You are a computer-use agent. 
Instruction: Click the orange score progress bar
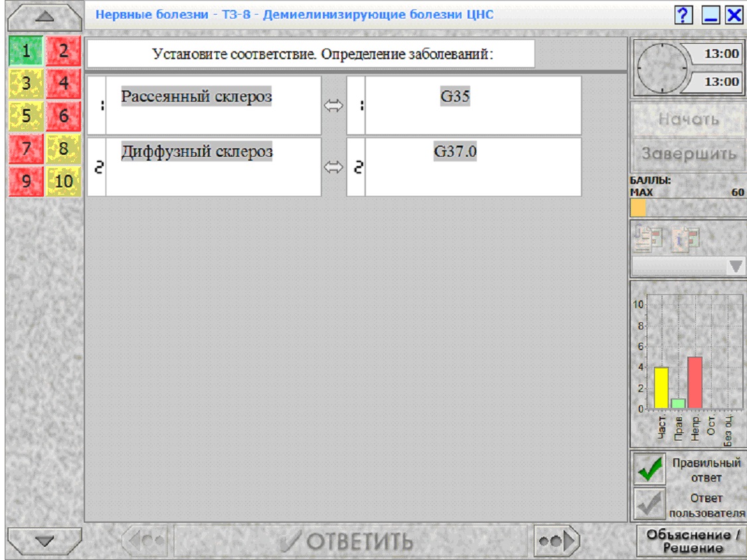[x=638, y=208]
